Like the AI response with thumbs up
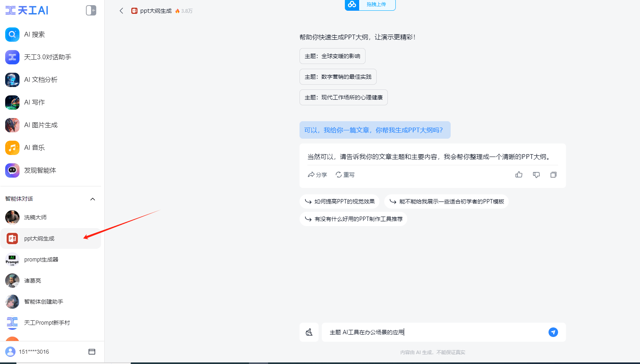The height and width of the screenshot is (364, 640). point(519,174)
